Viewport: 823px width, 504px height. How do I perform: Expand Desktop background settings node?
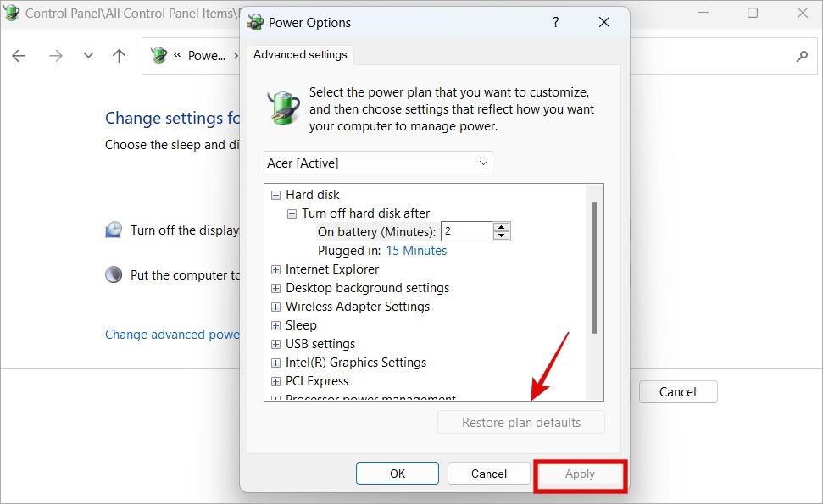coord(275,289)
